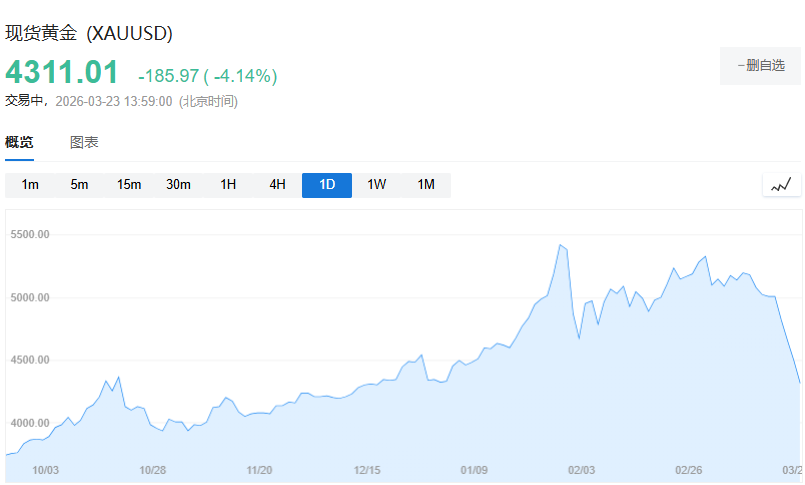Select the 15m timeframe
The height and width of the screenshot is (485, 805).
(129, 185)
